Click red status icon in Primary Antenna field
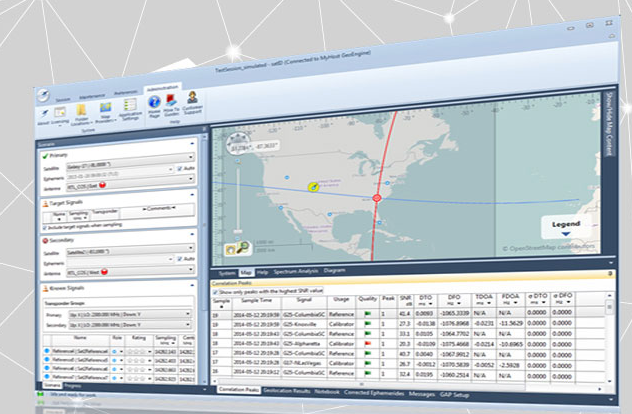632x414 pixels. (x=102, y=185)
